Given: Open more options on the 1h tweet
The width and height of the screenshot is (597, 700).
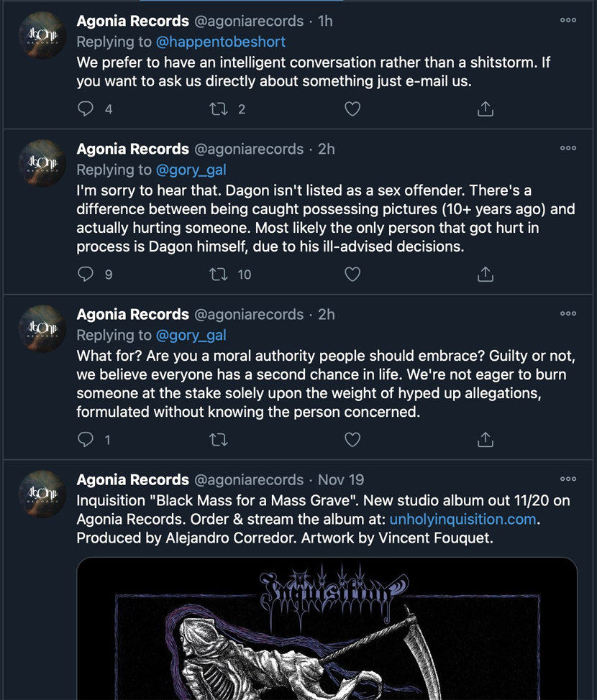Looking at the screenshot, I should (x=568, y=21).
